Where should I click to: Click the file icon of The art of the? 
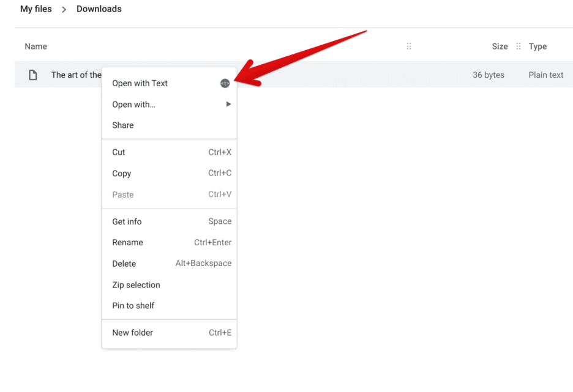click(33, 75)
